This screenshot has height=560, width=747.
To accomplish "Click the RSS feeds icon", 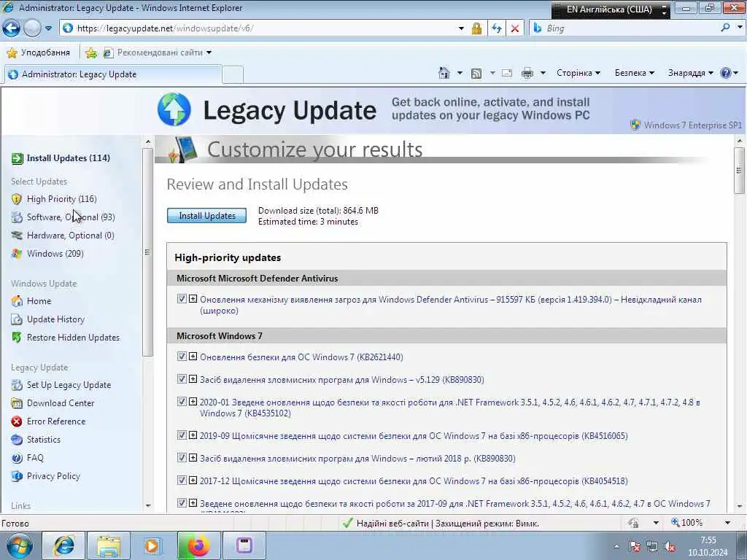I will click(476, 73).
